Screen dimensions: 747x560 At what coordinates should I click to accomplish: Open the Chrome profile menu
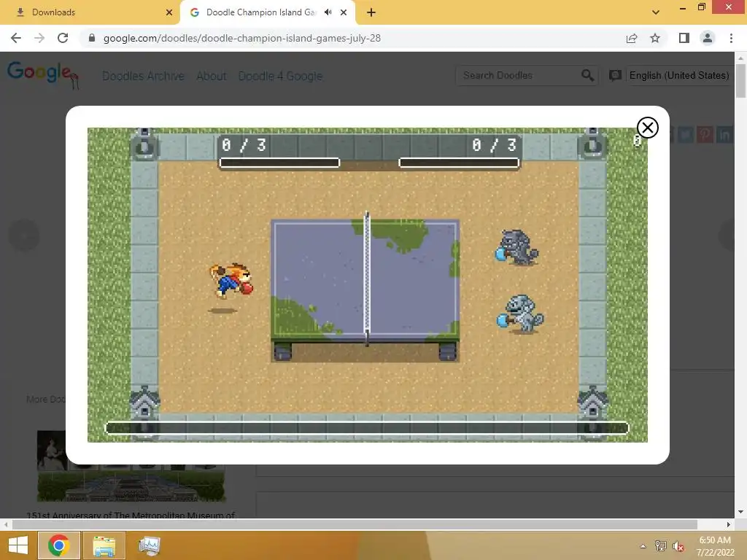click(x=708, y=38)
